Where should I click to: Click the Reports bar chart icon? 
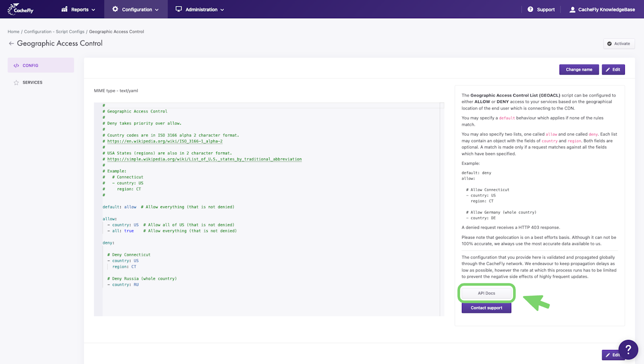click(x=64, y=9)
